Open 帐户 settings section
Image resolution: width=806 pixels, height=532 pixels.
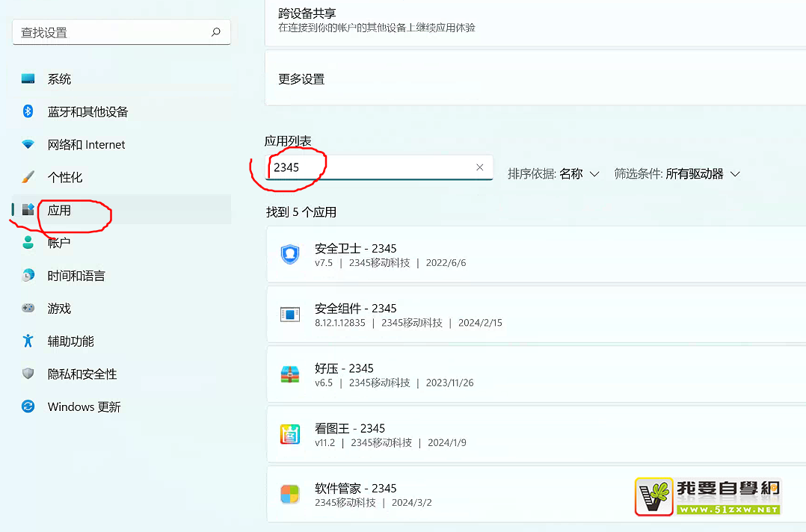tap(59, 243)
